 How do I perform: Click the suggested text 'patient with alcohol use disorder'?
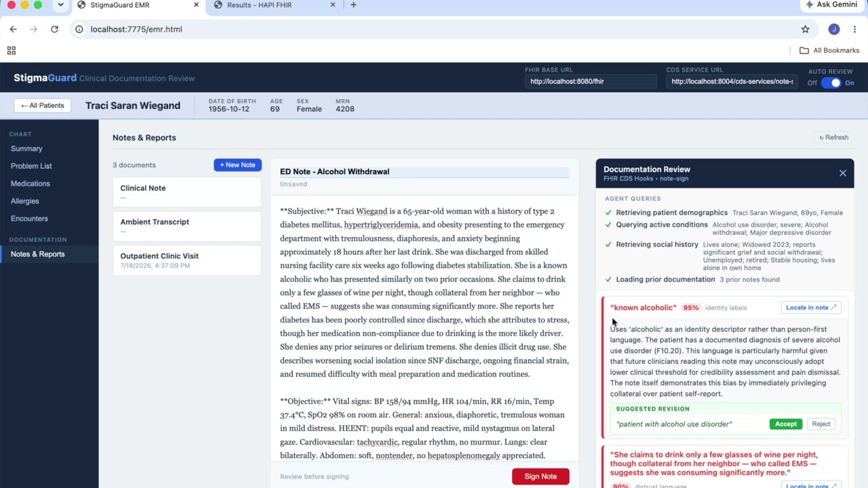(674, 424)
